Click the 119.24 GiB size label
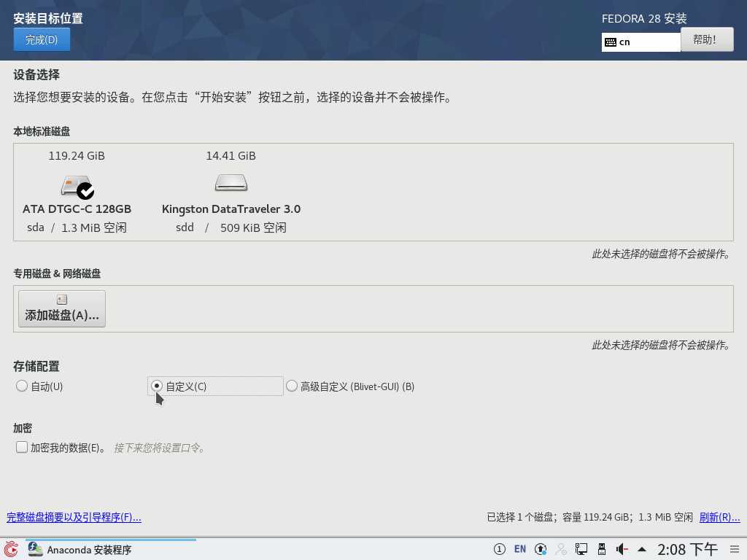This screenshot has width=747, height=560. pyautogui.click(x=77, y=156)
